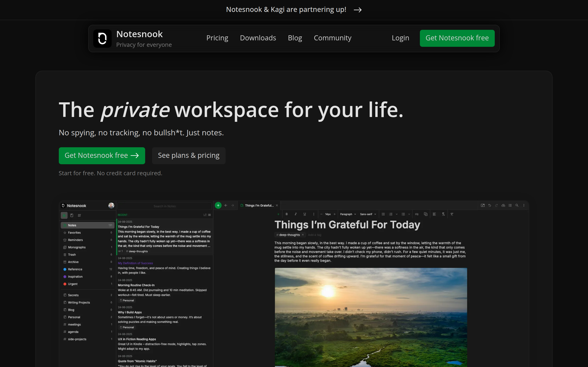Toggle underline formatting in editor toolbar

click(x=304, y=214)
